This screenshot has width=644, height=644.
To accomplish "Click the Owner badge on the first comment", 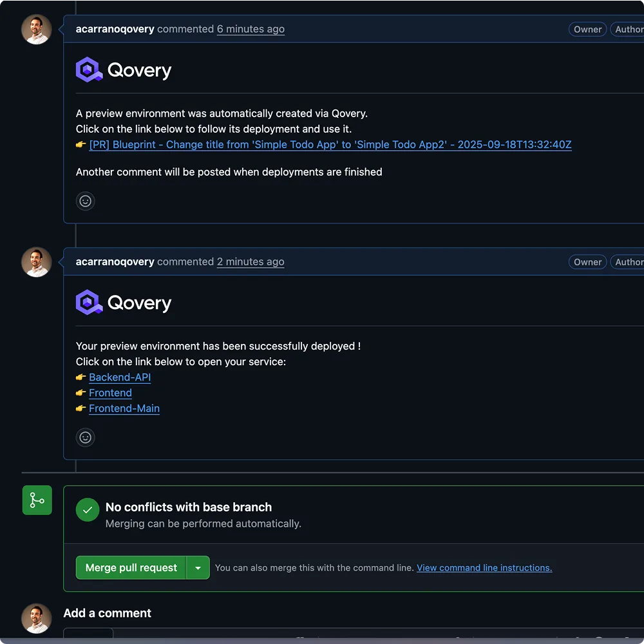I will coord(587,29).
